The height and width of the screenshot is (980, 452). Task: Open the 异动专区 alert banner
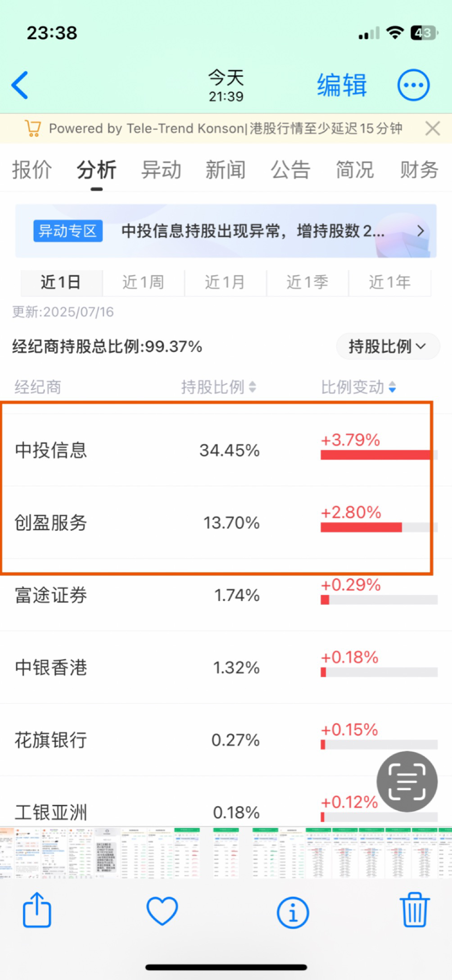click(x=226, y=231)
